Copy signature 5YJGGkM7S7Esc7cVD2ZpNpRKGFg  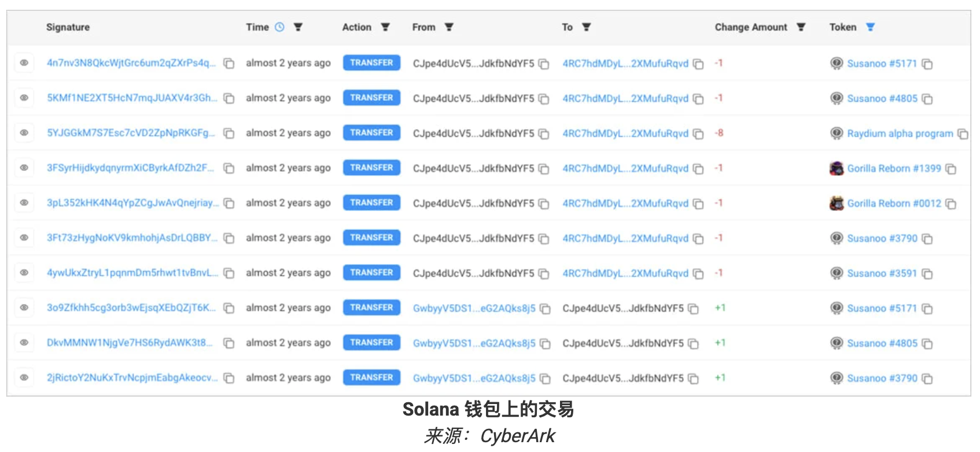tap(229, 134)
